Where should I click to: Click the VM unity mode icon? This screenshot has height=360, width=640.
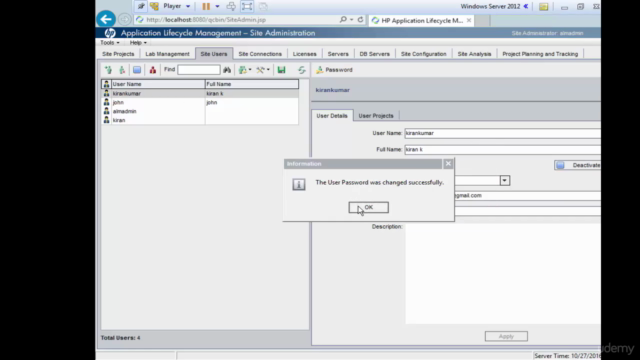coord(263,6)
